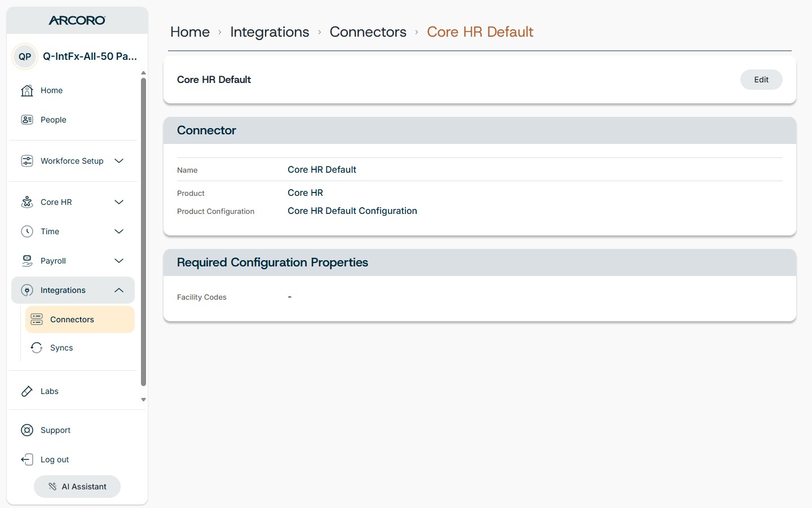Screen dimensions: 812x508
Task: Click the Integrations plug icon
Action: 27,290
